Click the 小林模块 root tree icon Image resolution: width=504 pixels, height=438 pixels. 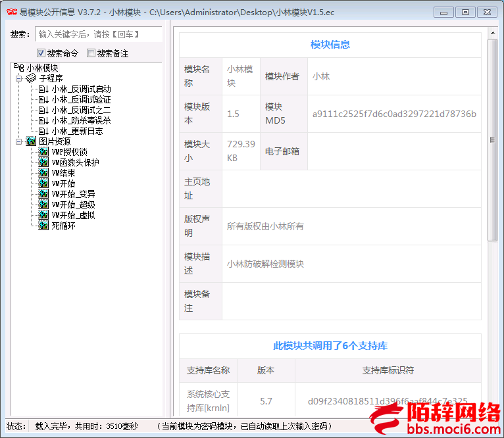point(18,68)
